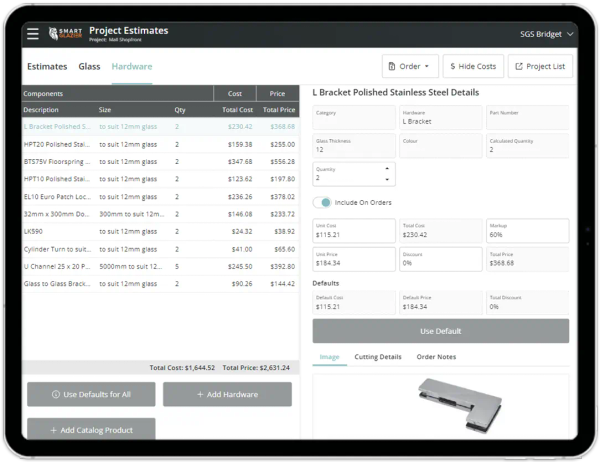
Task: Select the HPT10 Polished Stainless row
Action: click(160, 179)
